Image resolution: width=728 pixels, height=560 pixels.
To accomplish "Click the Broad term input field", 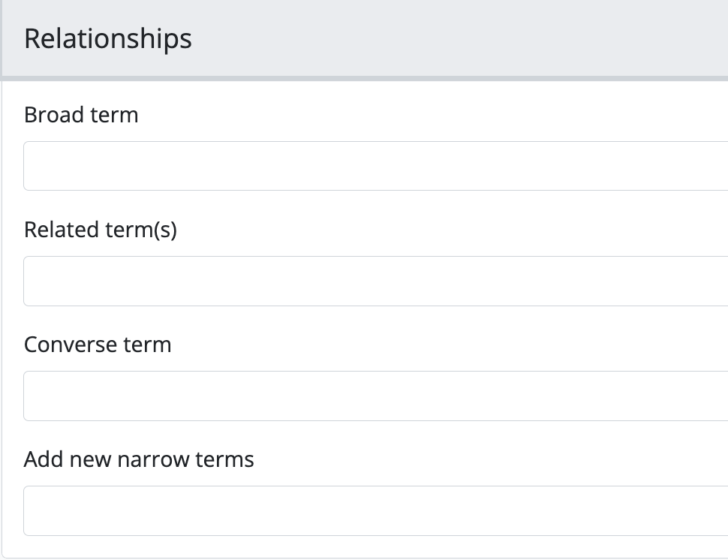I will 375,166.
